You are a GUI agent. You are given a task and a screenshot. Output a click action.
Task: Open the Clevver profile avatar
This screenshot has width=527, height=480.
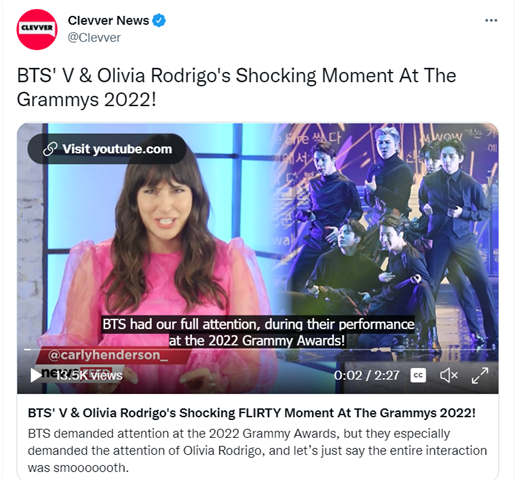coord(37,30)
